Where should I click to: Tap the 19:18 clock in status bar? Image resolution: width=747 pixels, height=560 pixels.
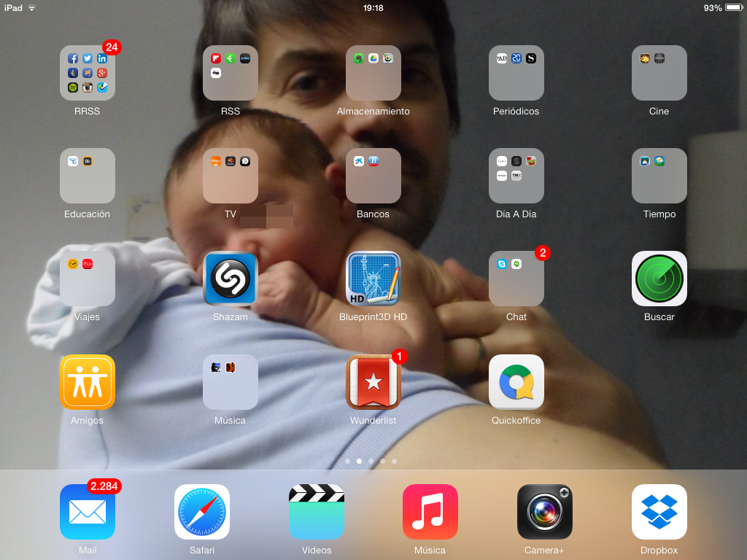click(x=373, y=7)
